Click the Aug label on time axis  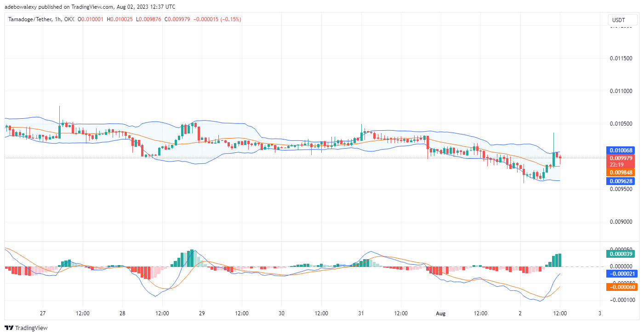click(x=440, y=313)
